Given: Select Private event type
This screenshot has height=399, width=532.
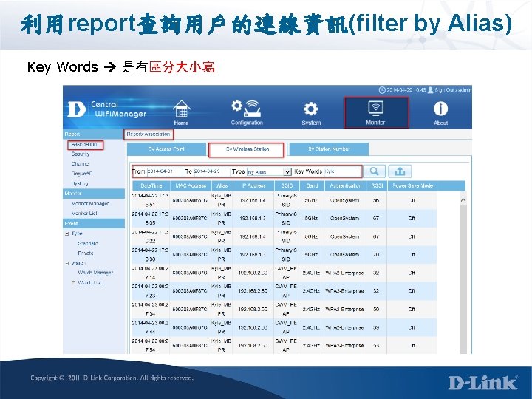Looking at the screenshot, I should point(86,253).
